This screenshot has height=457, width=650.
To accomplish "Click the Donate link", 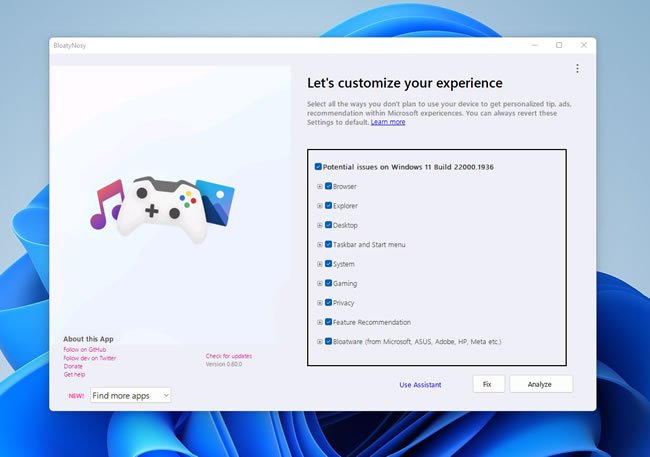I will tap(73, 366).
